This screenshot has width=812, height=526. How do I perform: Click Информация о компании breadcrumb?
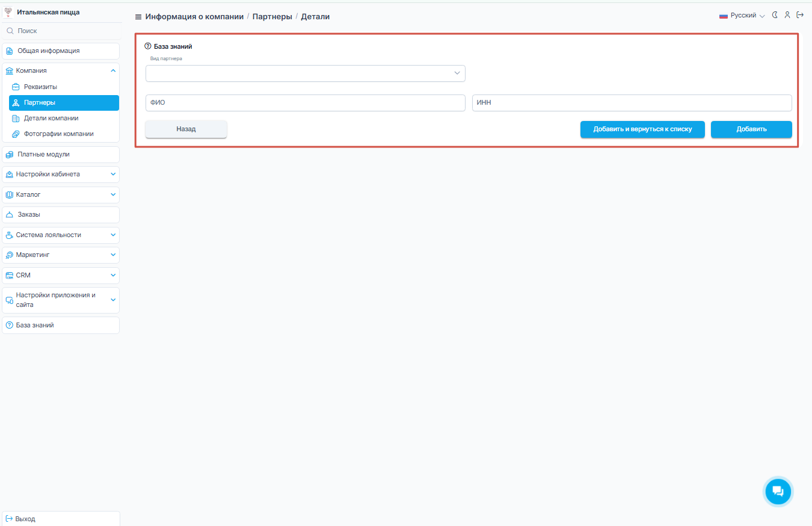click(x=194, y=17)
